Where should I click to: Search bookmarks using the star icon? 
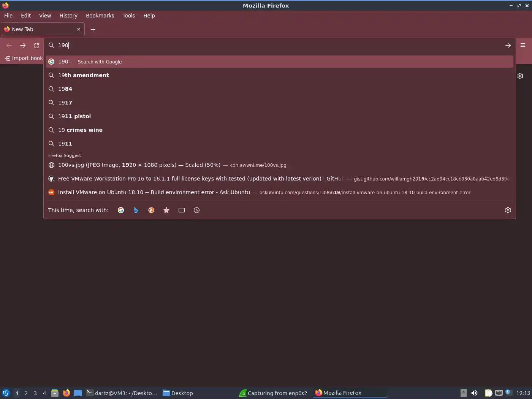(166, 210)
